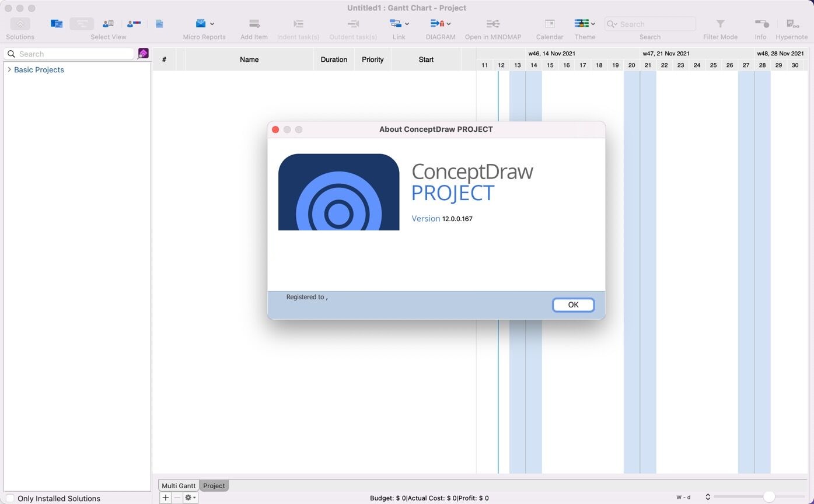Open the Link dropdown menu
Viewport: 814px width, 504px height.
point(407,24)
